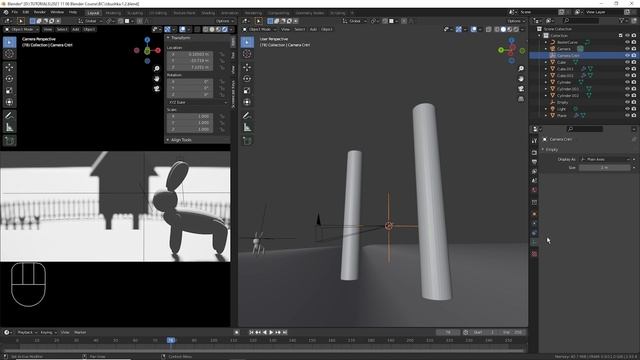Click pan hand icon in right viewport

tap(521, 78)
